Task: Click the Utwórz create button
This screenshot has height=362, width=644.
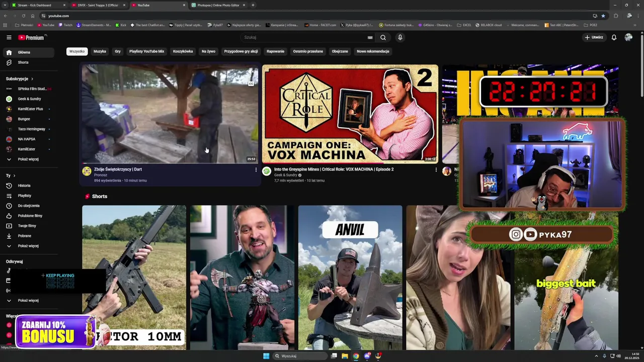Action: coord(594,37)
